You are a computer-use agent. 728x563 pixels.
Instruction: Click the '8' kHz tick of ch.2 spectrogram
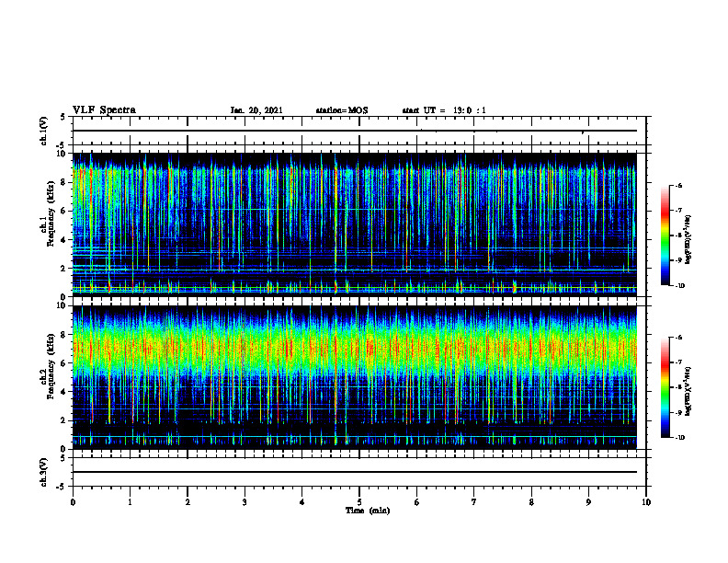[64, 335]
